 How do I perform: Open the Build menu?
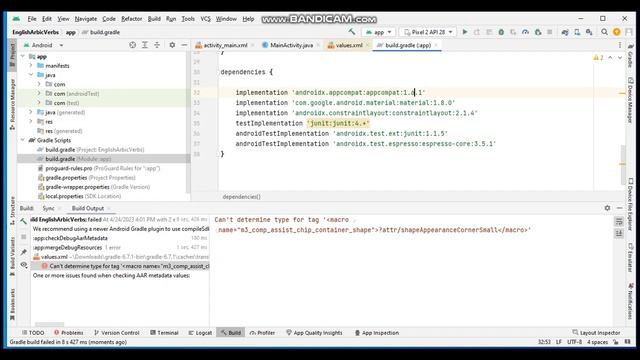[154, 19]
